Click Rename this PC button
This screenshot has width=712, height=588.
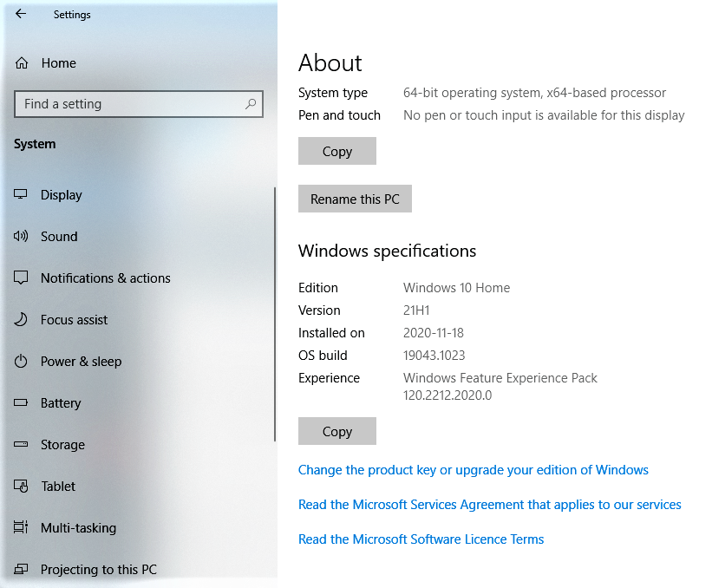tap(355, 199)
